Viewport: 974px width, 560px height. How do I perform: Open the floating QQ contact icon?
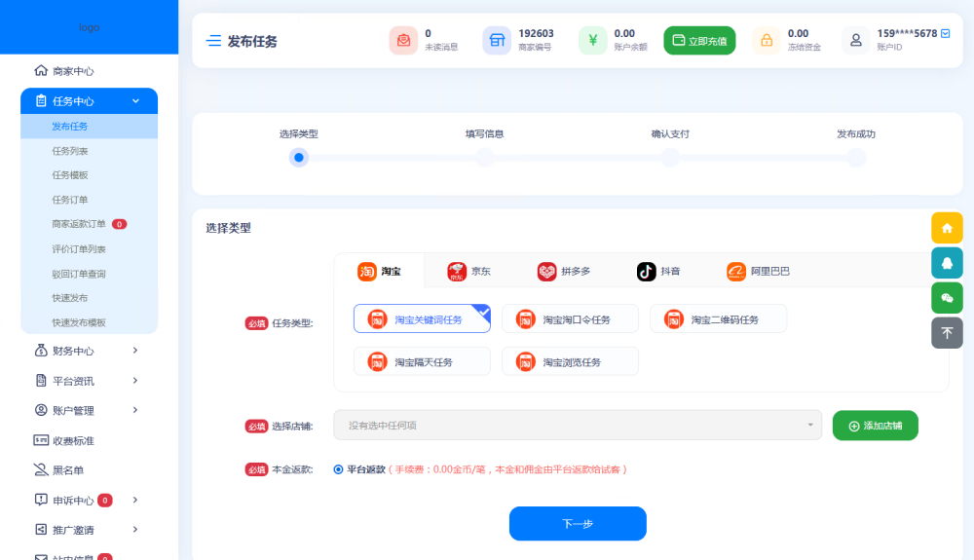click(x=947, y=263)
